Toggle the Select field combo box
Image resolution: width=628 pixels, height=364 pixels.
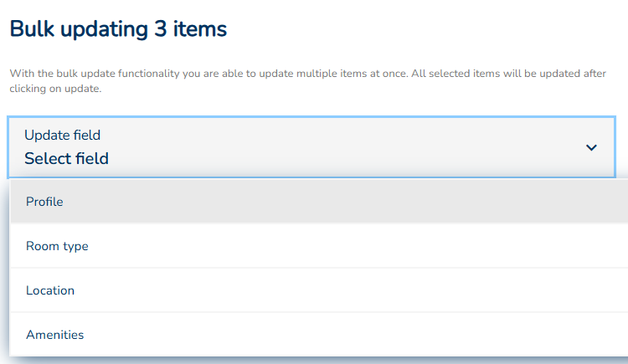311,147
